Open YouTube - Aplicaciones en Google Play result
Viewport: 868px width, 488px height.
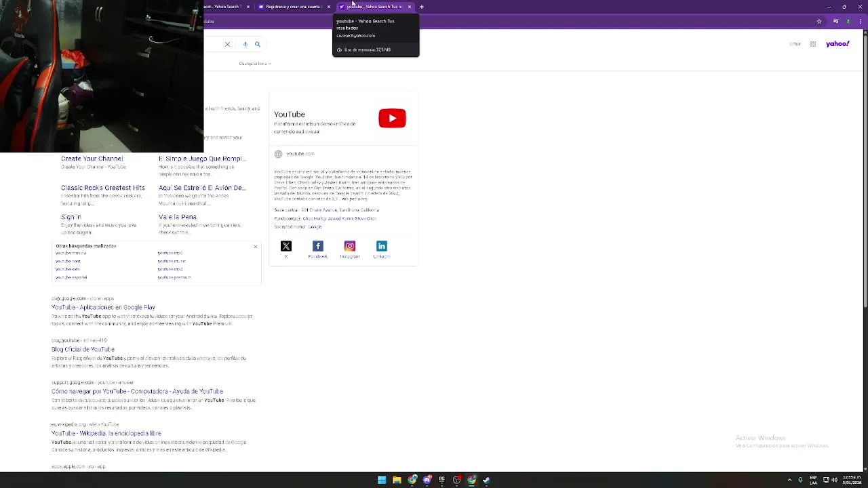pos(103,308)
